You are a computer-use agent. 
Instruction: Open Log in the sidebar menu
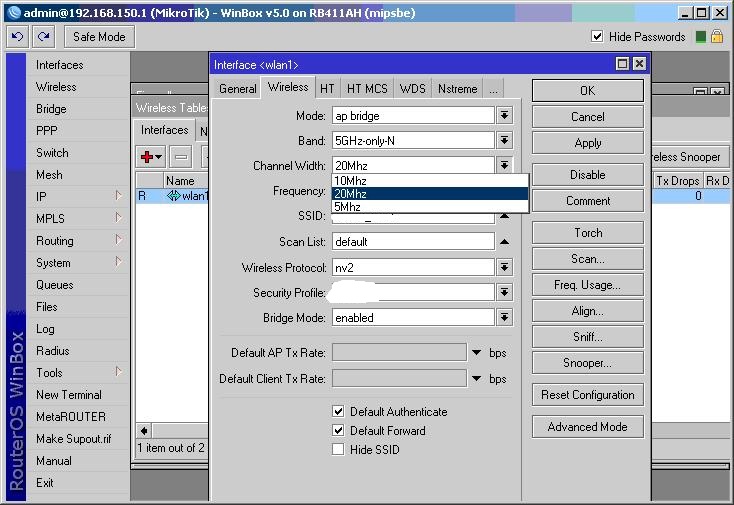pos(45,329)
